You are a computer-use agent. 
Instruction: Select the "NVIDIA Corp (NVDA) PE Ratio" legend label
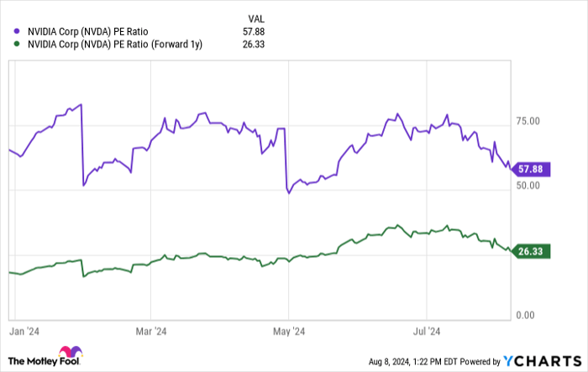(87, 32)
